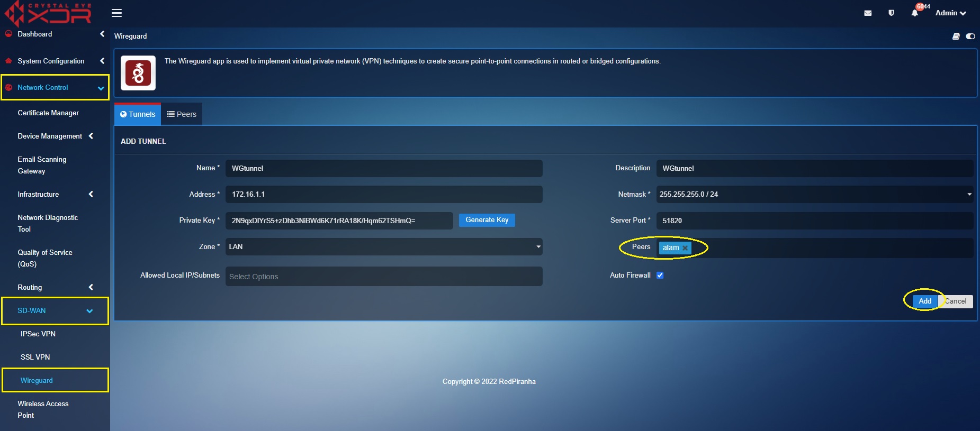Open Quality of Service (QoS) item
Screen dimensions: 980x431
tap(45, 258)
